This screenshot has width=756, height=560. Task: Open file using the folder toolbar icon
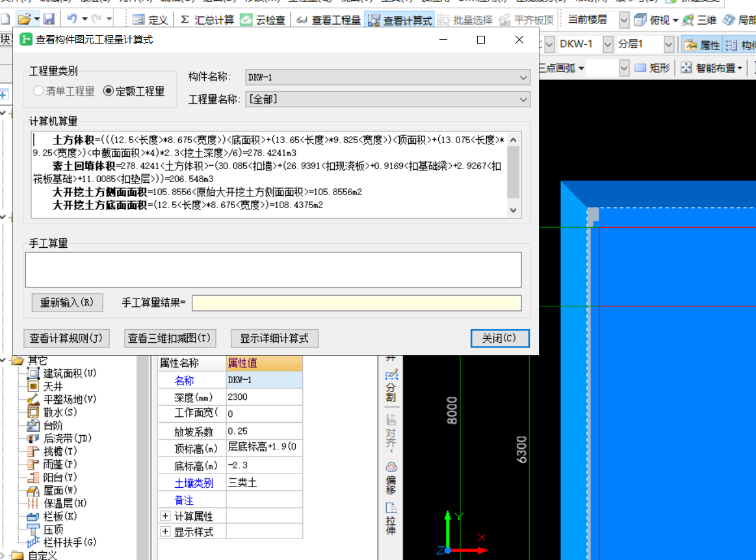click(x=23, y=20)
